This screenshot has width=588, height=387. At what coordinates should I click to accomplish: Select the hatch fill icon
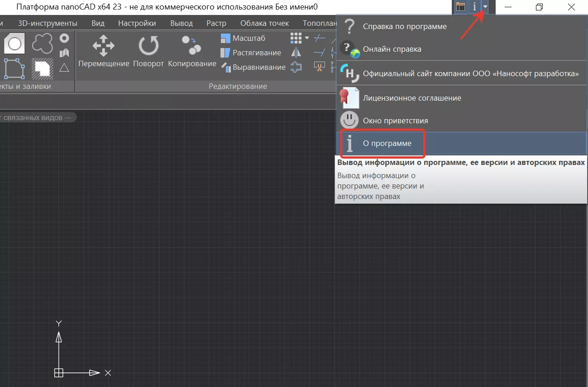[x=42, y=68]
